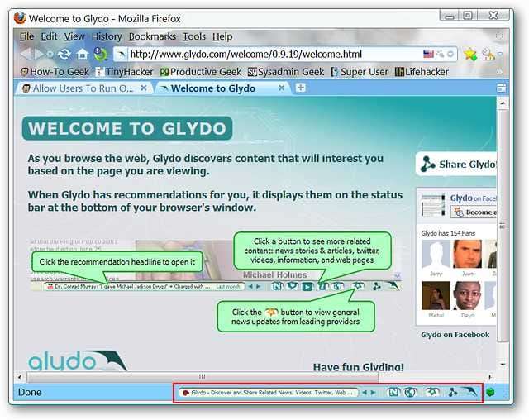Click the yellow star bookmark add-on icon
This screenshot has width=529, height=420.
tap(470, 54)
